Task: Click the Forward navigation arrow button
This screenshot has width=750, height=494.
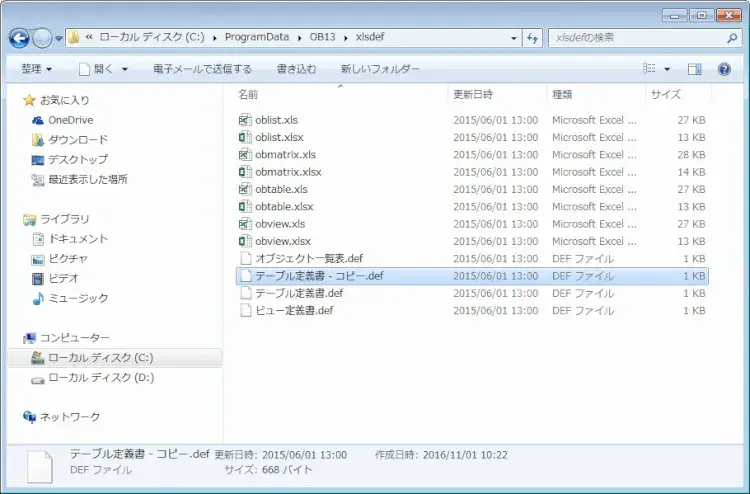Action: pos(42,38)
